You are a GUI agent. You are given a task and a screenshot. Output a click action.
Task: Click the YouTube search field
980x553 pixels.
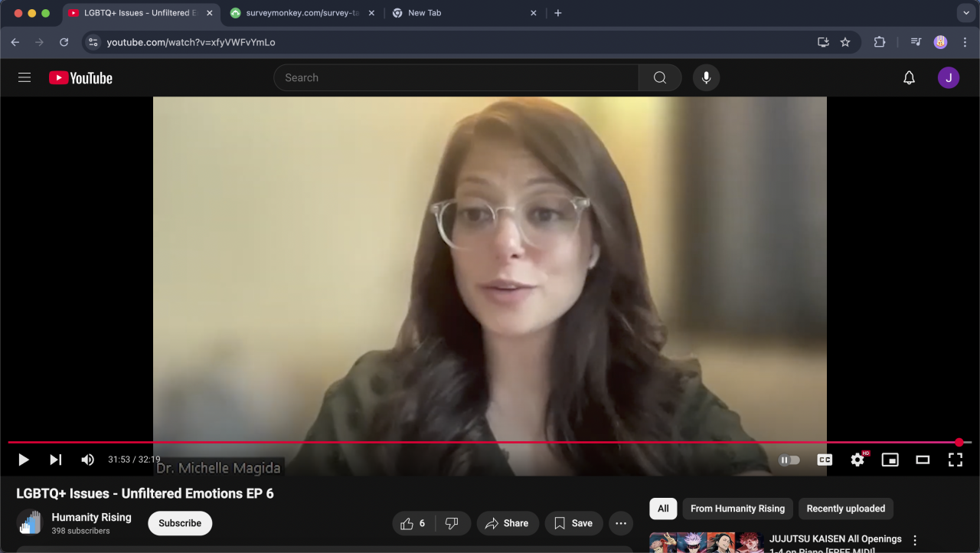(456, 77)
